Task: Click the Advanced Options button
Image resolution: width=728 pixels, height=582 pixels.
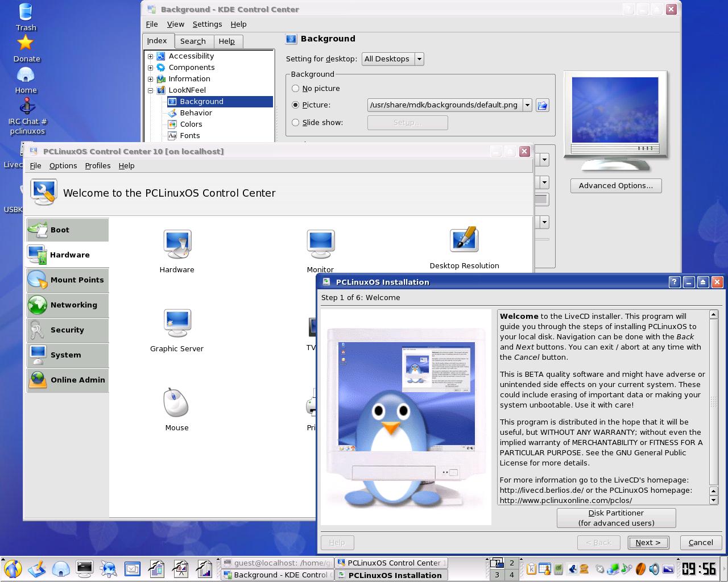Action: [616, 186]
